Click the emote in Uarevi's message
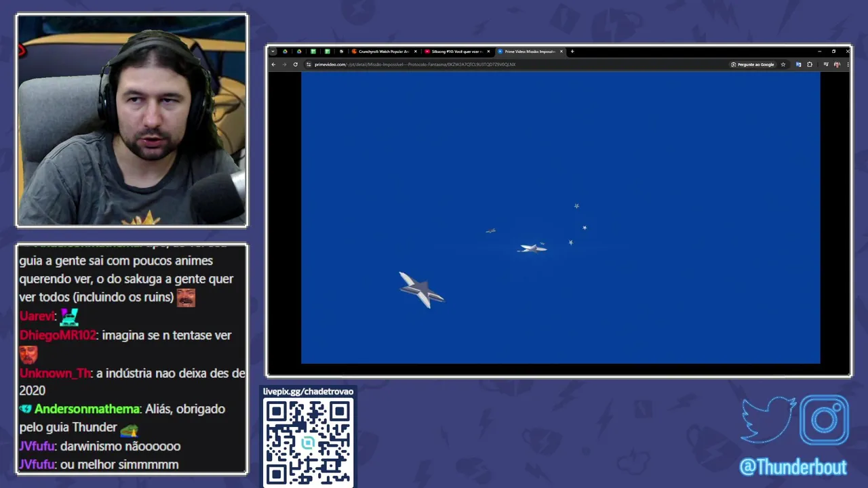 [x=69, y=317]
